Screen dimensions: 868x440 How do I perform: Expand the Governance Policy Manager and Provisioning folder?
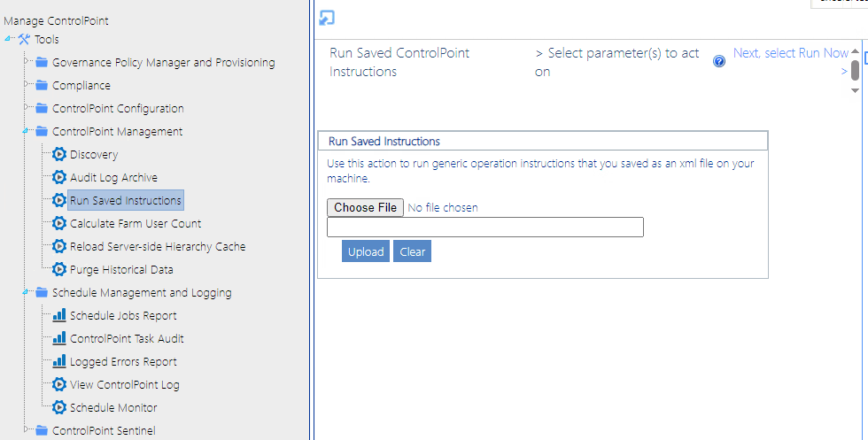click(x=27, y=62)
